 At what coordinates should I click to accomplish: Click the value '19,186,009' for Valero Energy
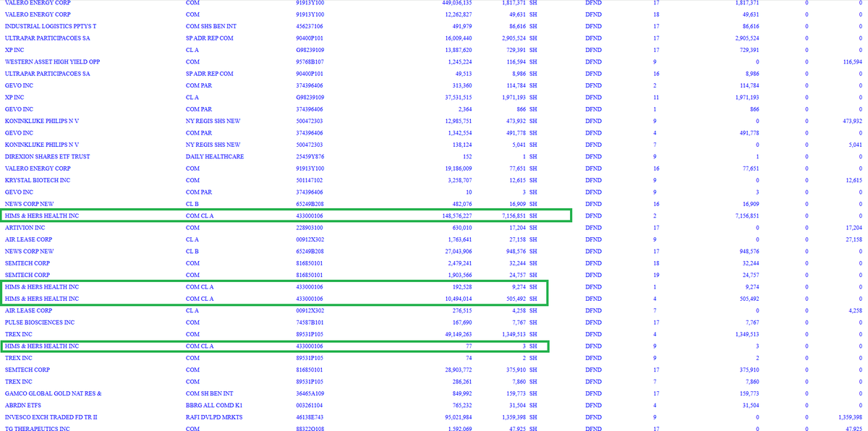click(457, 168)
